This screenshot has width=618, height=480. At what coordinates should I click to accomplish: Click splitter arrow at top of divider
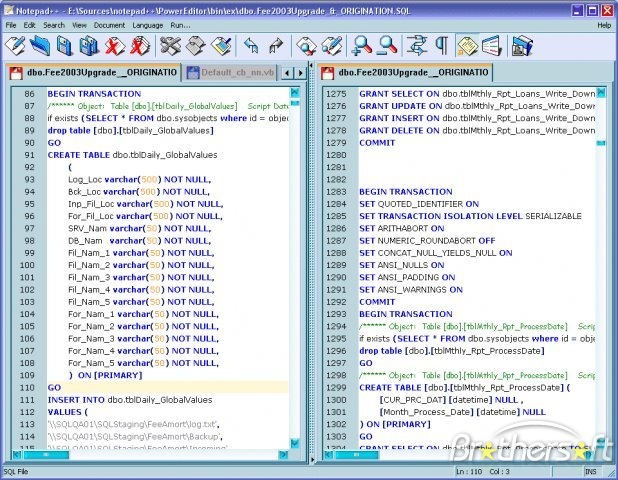coord(311,65)
